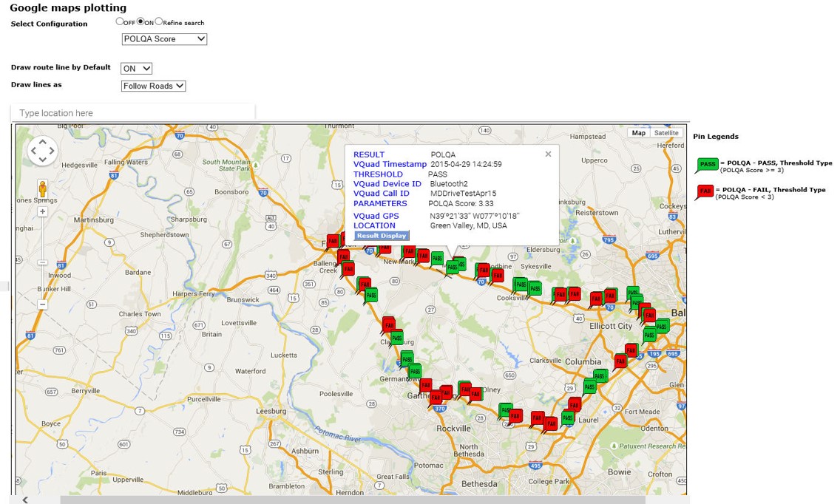Click the PASS pin beside the Laurel label
This screenshot has height=504, width=840.
567,418
